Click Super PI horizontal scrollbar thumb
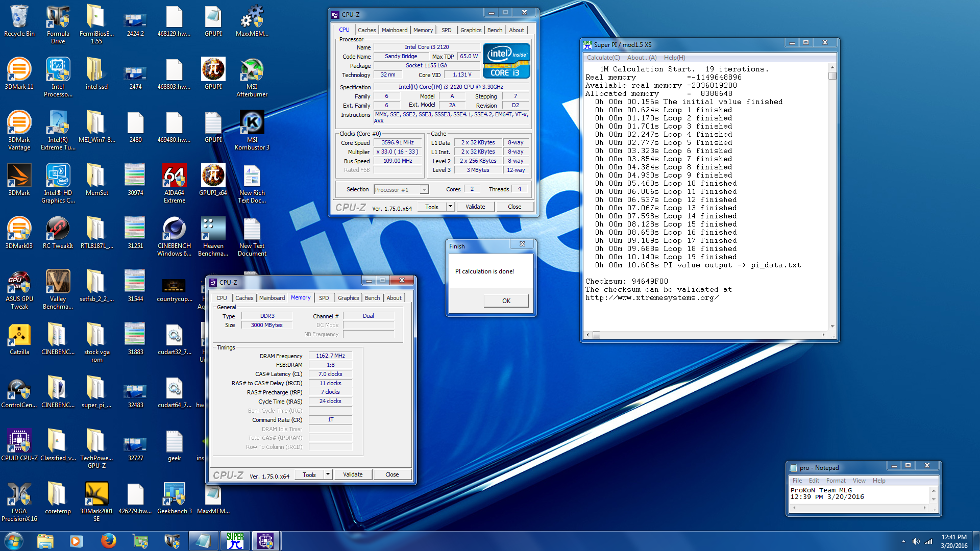The width and height of the screenshot is (980, 551). click(596, 335)
